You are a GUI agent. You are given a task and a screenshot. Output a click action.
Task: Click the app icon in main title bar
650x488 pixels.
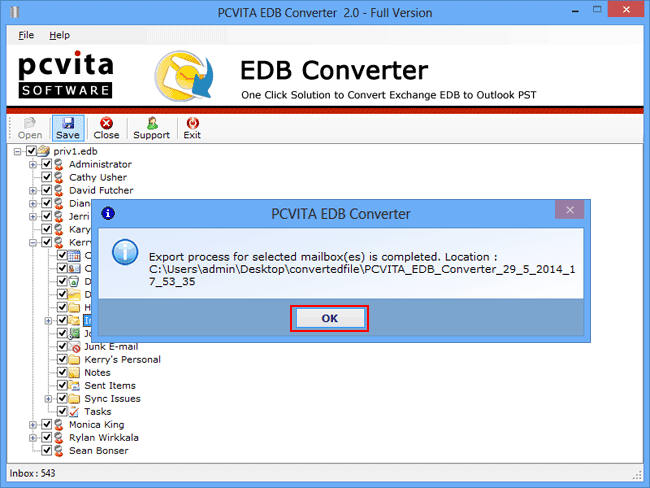pos(15,13)
